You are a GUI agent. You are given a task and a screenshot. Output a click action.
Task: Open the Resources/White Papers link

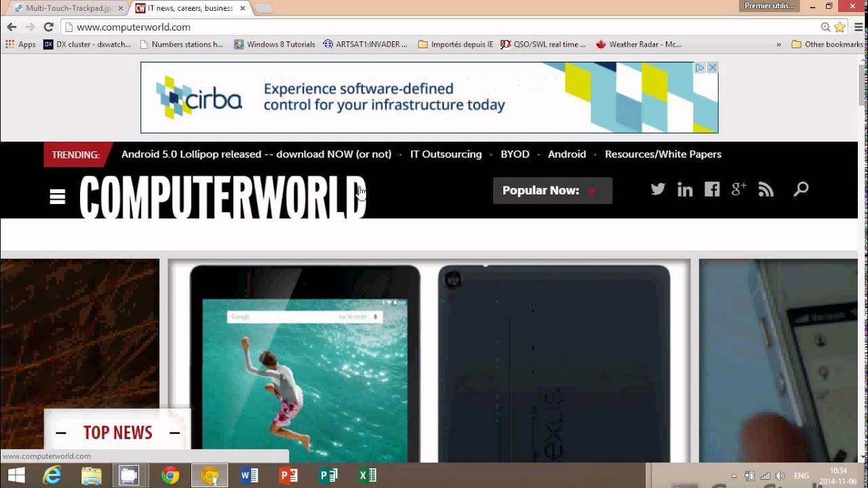663,154
